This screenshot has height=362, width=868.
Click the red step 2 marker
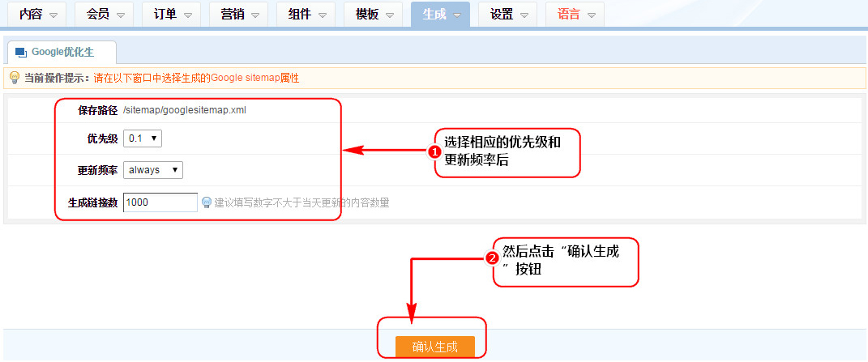(x=491, y=259)
